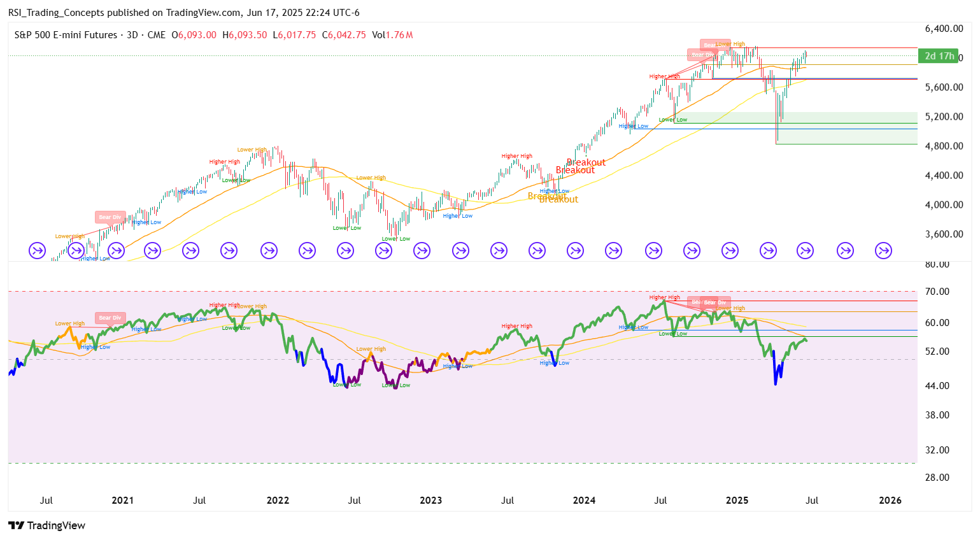980x540 pixels.
Task: Click the rightmost purple contract-roll marker icon
Action: [883, 251]
